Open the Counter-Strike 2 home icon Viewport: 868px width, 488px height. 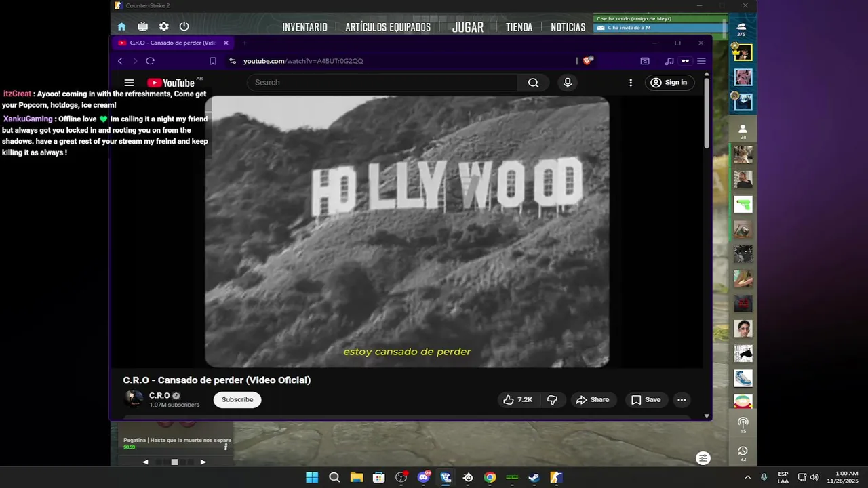pyautogui.click(x=121, y=26)
